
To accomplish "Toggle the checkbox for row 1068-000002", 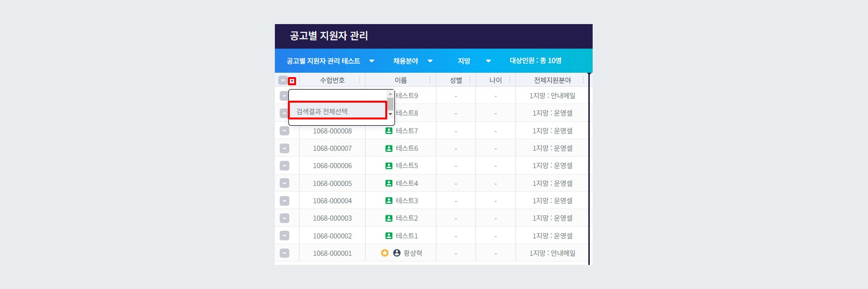I will (x=285, y=236).
